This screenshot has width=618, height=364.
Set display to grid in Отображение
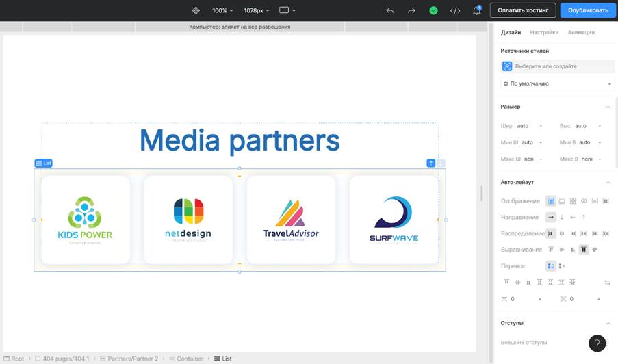coord(573,201)
